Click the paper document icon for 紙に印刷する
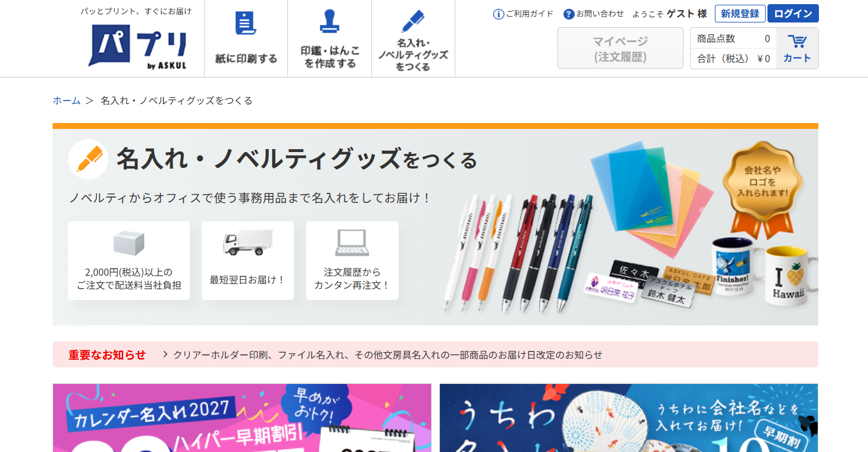Screen dimensions: 868x452 pyautogui.click(x=245, y=23)
